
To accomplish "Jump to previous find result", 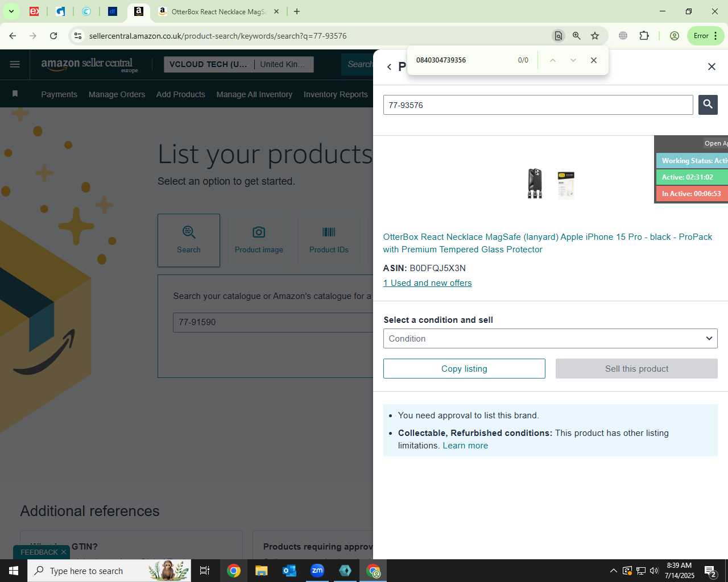I will coord(552,60).
